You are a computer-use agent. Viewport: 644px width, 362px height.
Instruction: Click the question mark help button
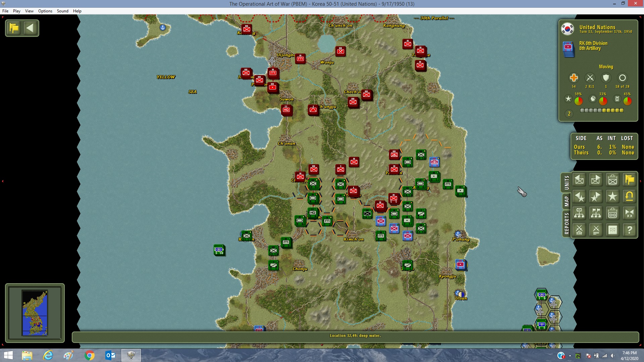click(x=630, y=230)
